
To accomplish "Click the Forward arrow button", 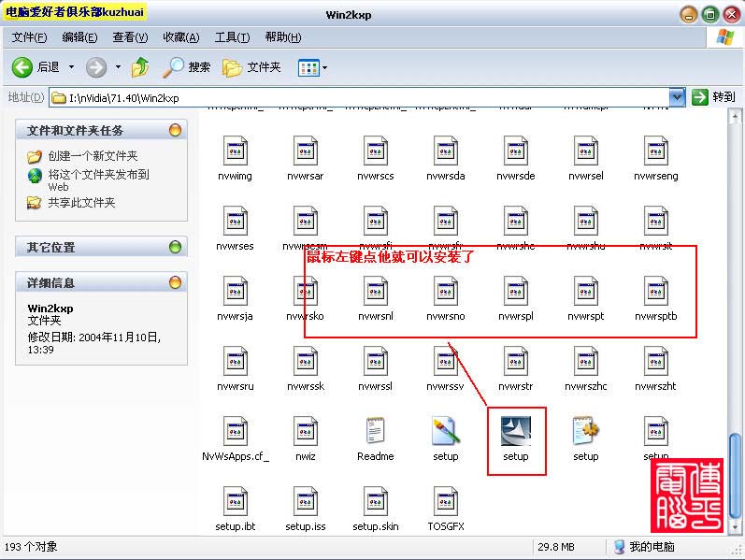I will tap(96, 67).
